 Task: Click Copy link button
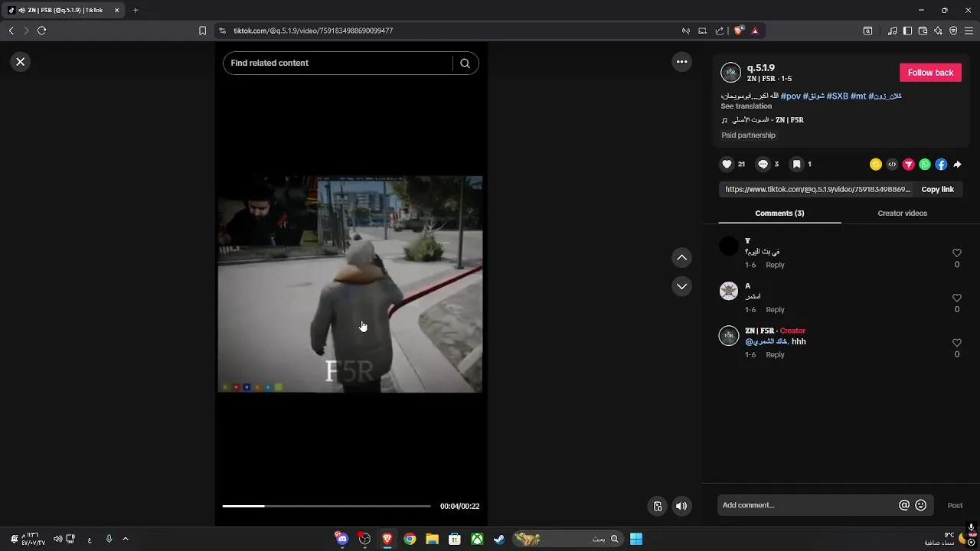(x=937, y=189)
